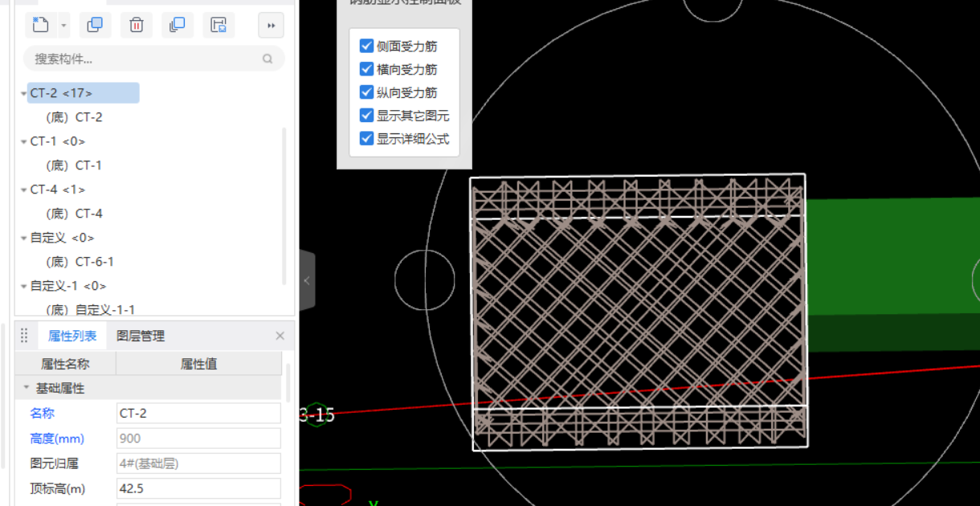980x506 pixels.
Task: Click the 3-15 axis label in viewport
Action: [x=316, y=415]
